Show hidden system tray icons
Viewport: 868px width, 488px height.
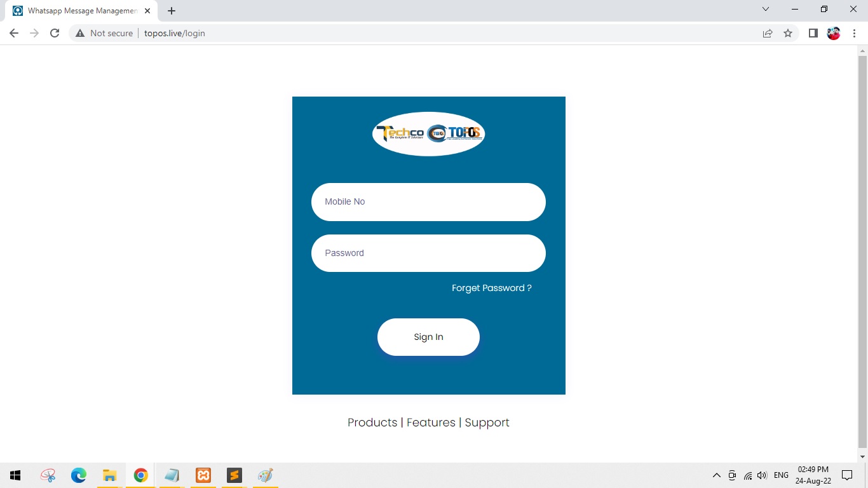(717, 475)
